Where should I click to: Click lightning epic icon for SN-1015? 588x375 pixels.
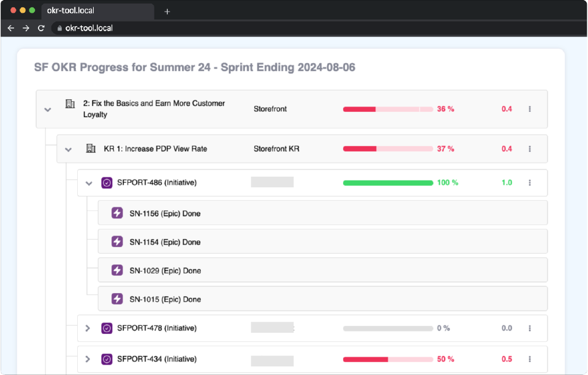click(x=117, y=299)
